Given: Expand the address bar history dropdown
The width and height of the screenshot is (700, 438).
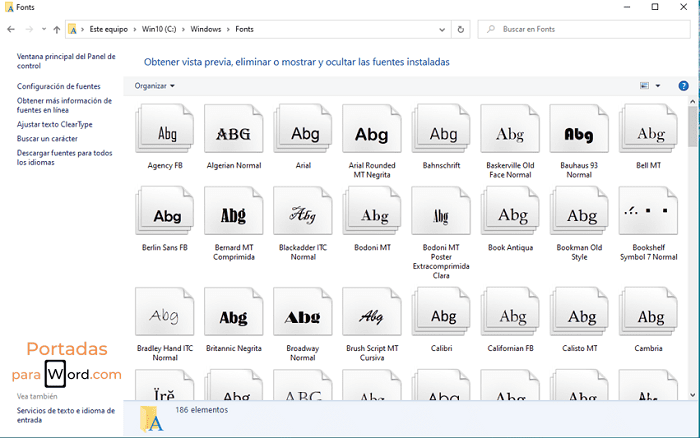Looking at the screenshot, I should click(442, 30).
